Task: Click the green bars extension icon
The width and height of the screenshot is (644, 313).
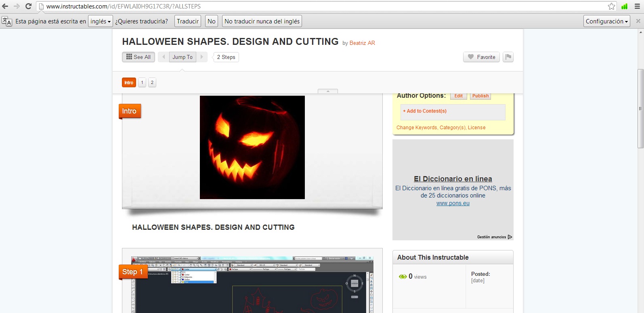Action: [x=625, y=6]
